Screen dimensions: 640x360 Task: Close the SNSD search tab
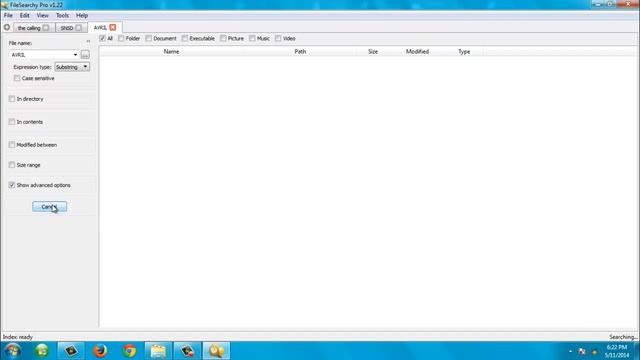pos(79,28)
